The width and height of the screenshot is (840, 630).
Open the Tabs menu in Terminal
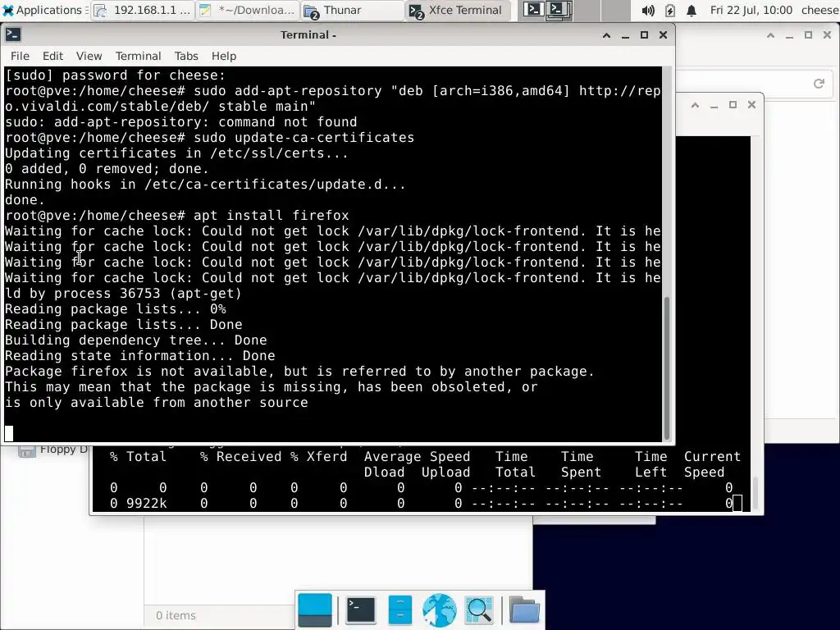pos(186,57)
